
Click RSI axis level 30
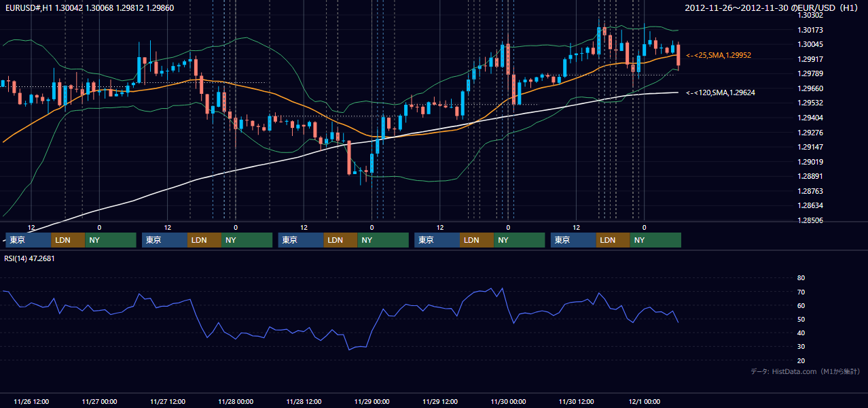801,346
